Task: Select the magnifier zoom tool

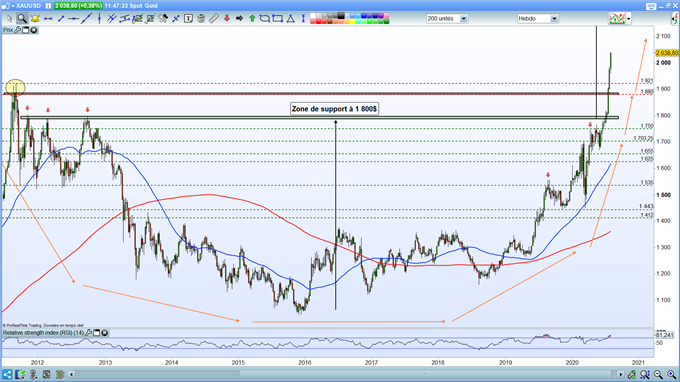Action: [22, 18]
